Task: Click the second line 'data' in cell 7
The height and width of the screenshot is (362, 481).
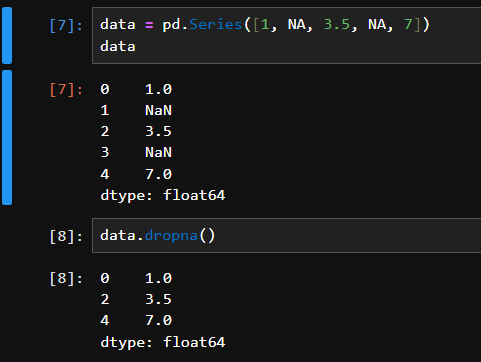Action: 118,46
